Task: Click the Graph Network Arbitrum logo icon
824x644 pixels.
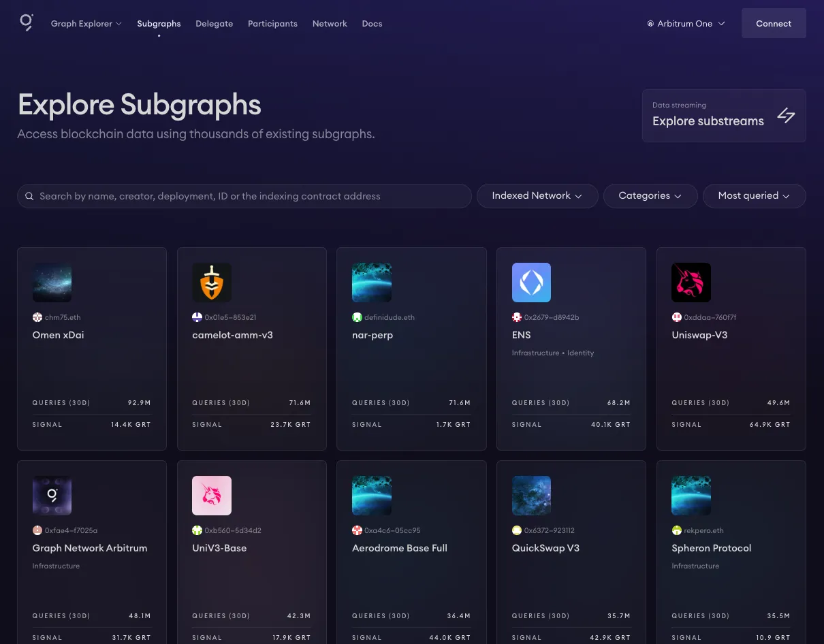Action: coord(52,496)
